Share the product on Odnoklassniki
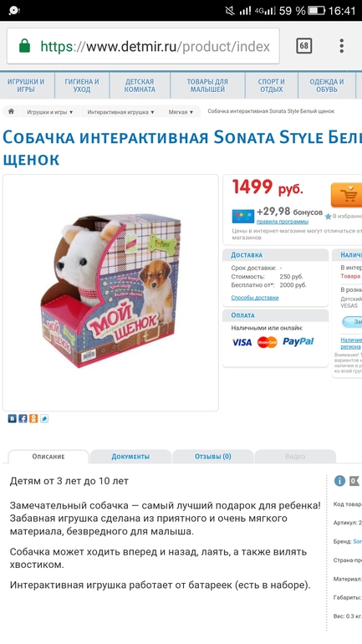The height and width of the screenshot is (644, 362). [x=33, y=418]
